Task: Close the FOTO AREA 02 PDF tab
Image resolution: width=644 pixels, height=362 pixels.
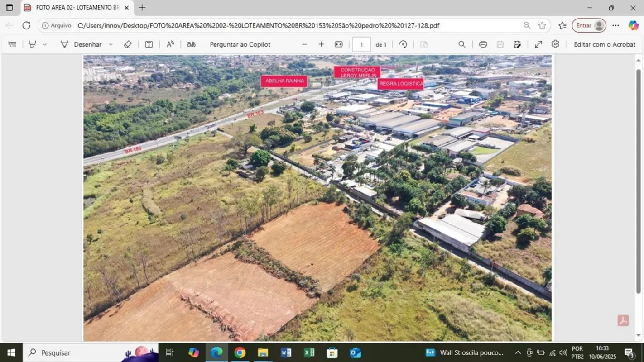Action: coord(126,8)
